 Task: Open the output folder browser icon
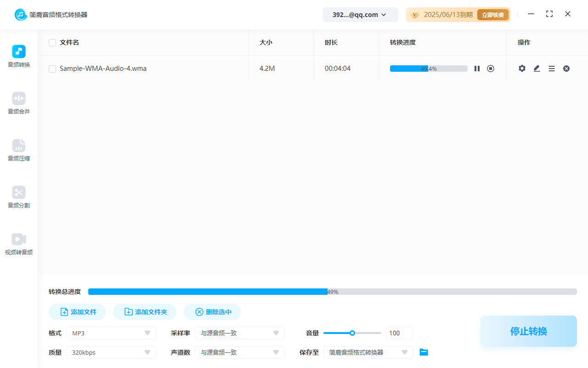click(x=424, y=352)
